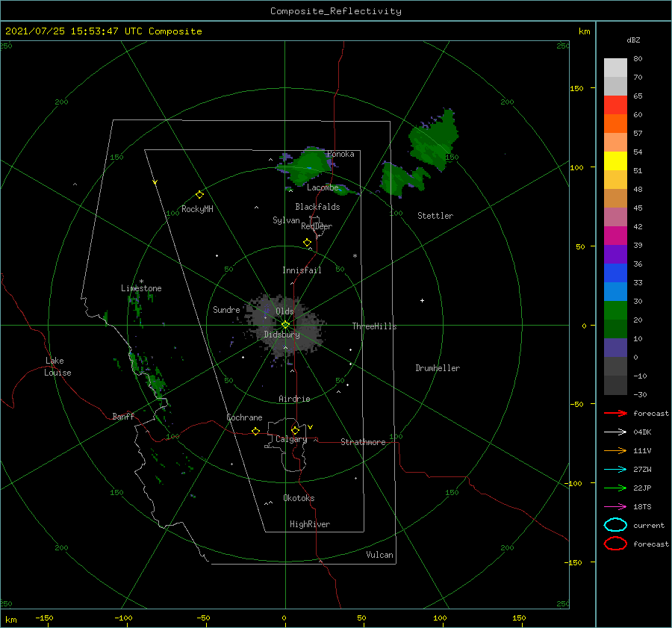The image size is (672, 628).
Task: Click the yellow V marker beside Calgary diamond
Action: [x=310, y=427]
